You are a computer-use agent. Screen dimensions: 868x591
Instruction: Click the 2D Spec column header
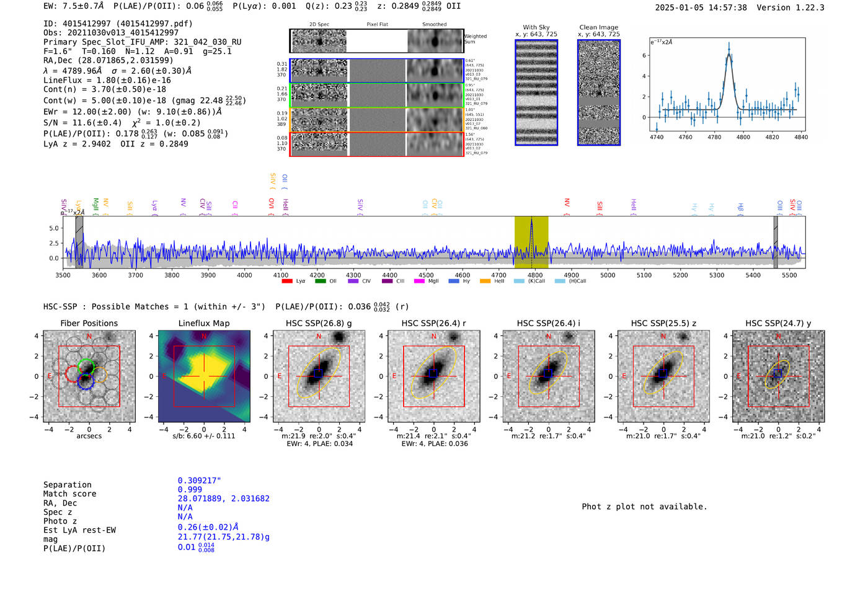(x=319, y=25)
